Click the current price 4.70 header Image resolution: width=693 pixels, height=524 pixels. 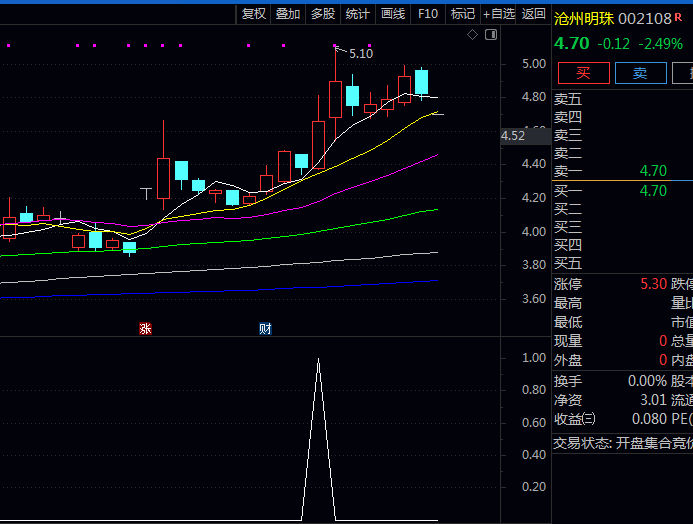tap(571, 43)
